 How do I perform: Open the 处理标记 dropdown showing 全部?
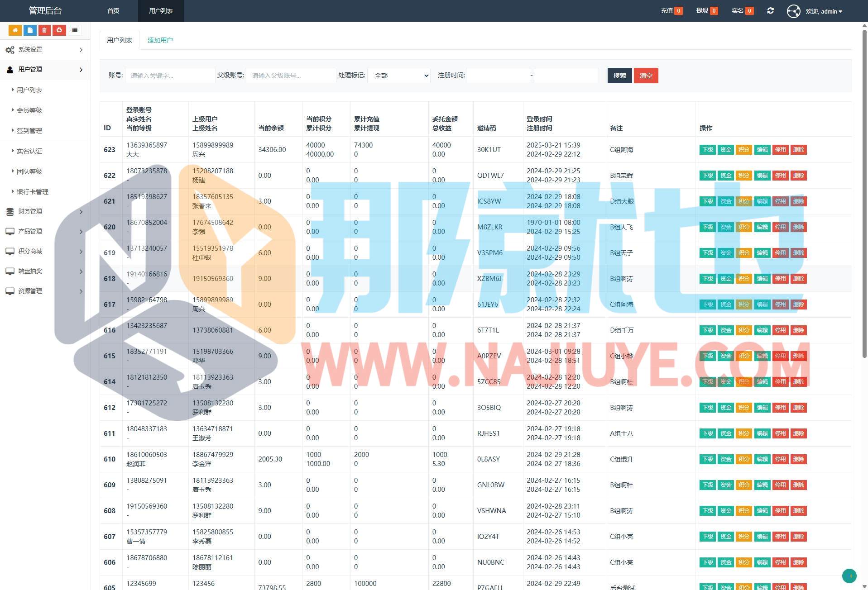click(x=399, y=76)
